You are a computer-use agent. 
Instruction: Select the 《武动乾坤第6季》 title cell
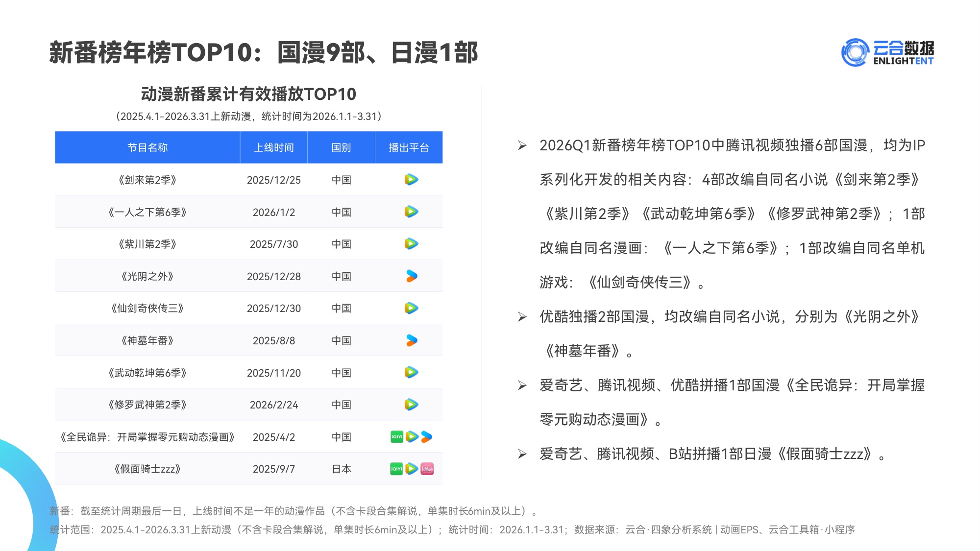pos(147,373)
